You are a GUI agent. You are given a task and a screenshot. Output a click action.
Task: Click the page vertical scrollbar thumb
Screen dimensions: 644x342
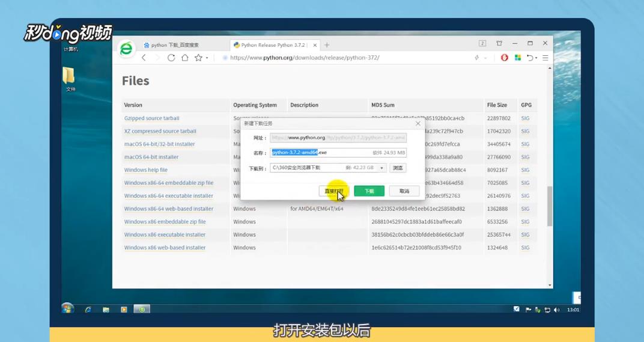click(x=550, y=206)
